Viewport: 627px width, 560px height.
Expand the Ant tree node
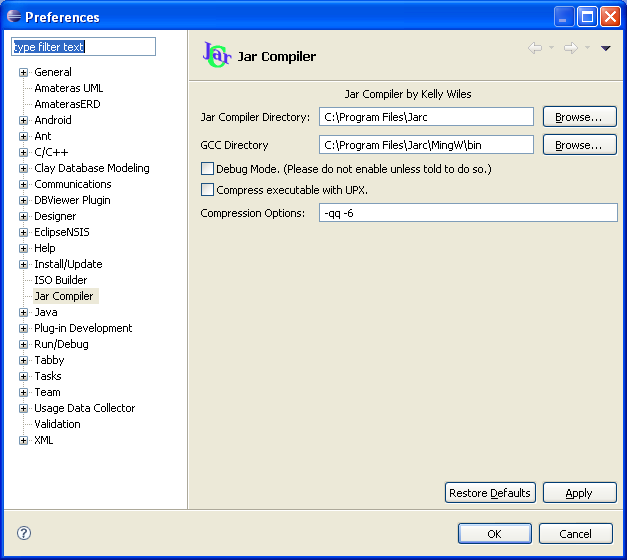point(23,136)
